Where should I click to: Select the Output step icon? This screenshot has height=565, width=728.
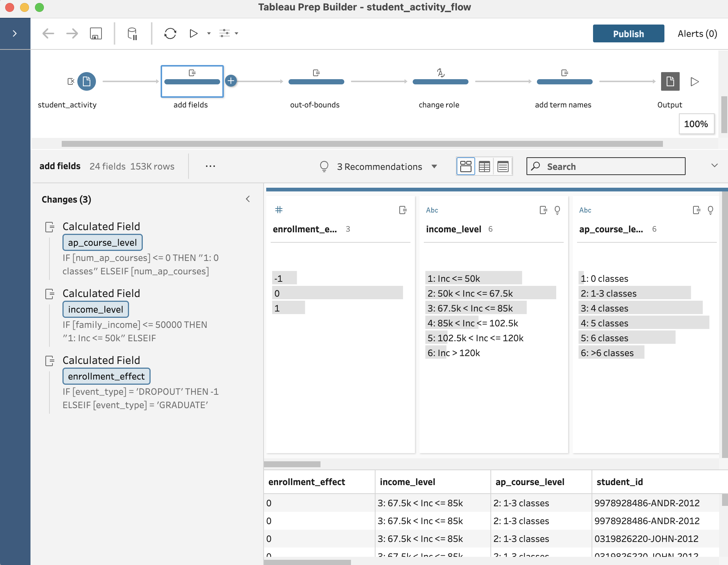(670, 81)
